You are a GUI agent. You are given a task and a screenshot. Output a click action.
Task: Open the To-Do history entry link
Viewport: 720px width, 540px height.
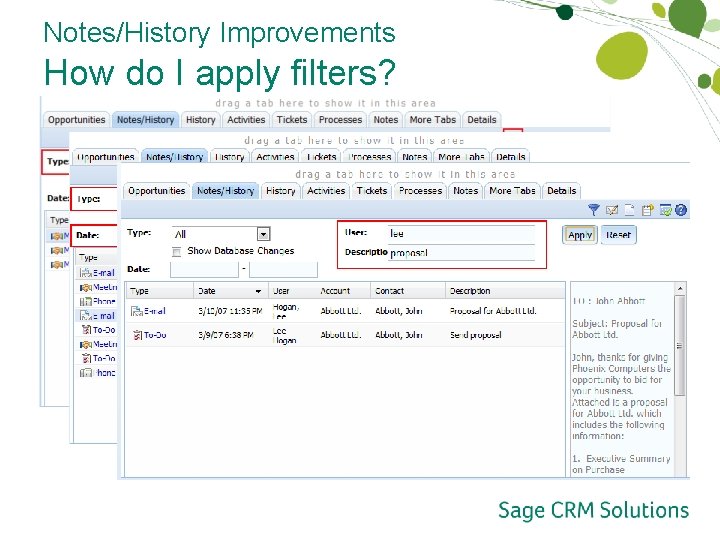[155, 335]
